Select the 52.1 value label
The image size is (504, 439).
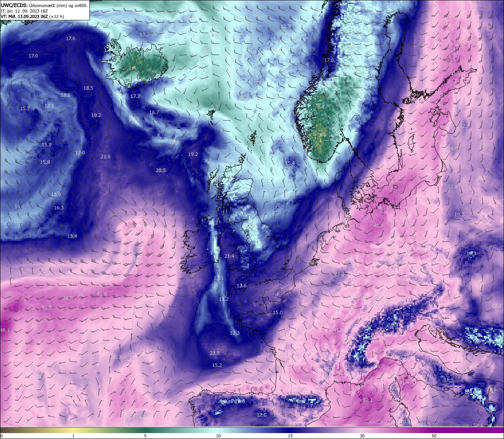click(x=367, y=400)
